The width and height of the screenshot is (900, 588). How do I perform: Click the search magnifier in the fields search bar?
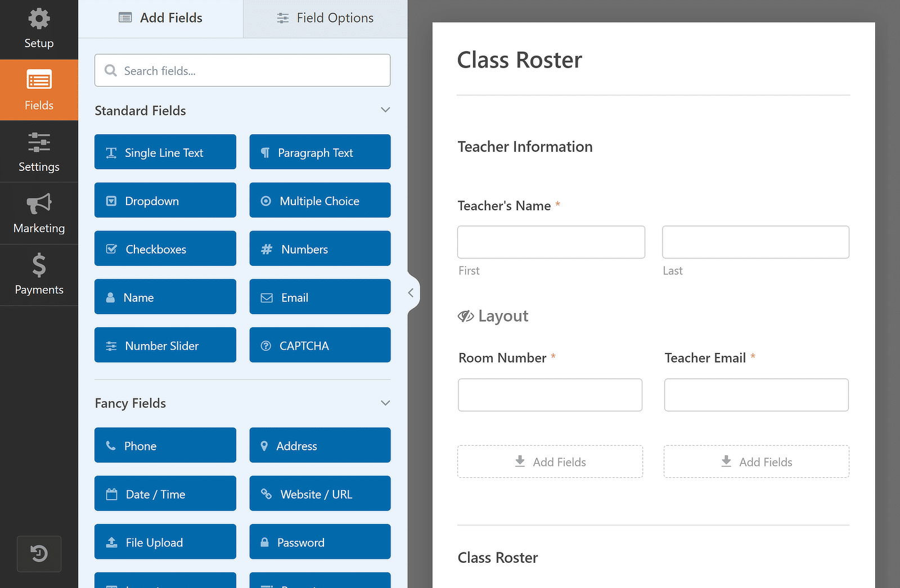[111, 70]
